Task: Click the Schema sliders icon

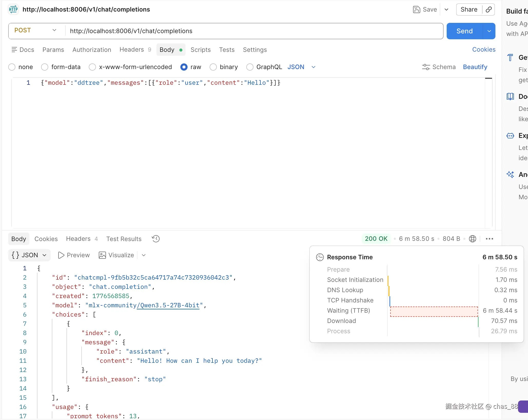Action: pos(426,67)
